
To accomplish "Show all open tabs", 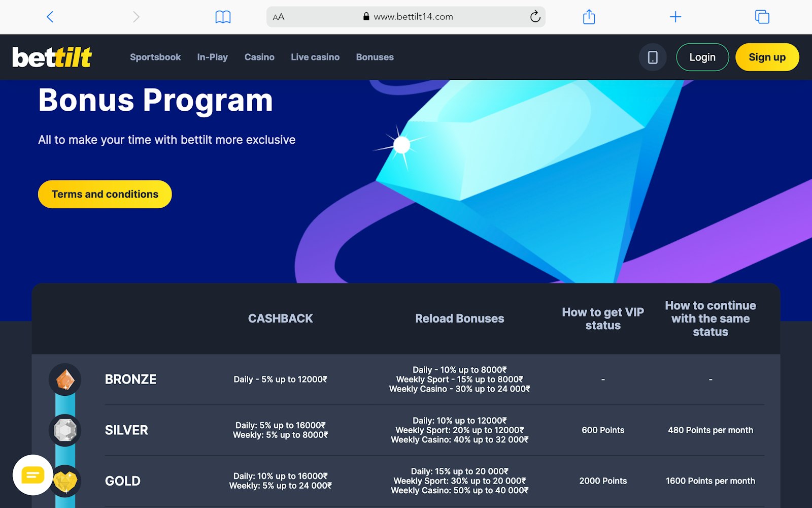I will [x=761, y=16].
